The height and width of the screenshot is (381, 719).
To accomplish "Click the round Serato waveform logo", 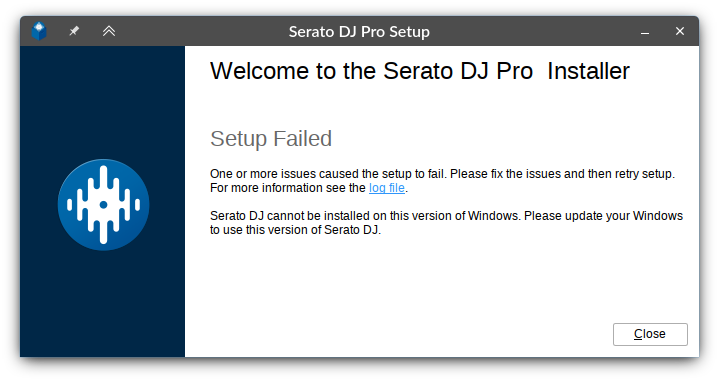I will [x=104, y=204].
